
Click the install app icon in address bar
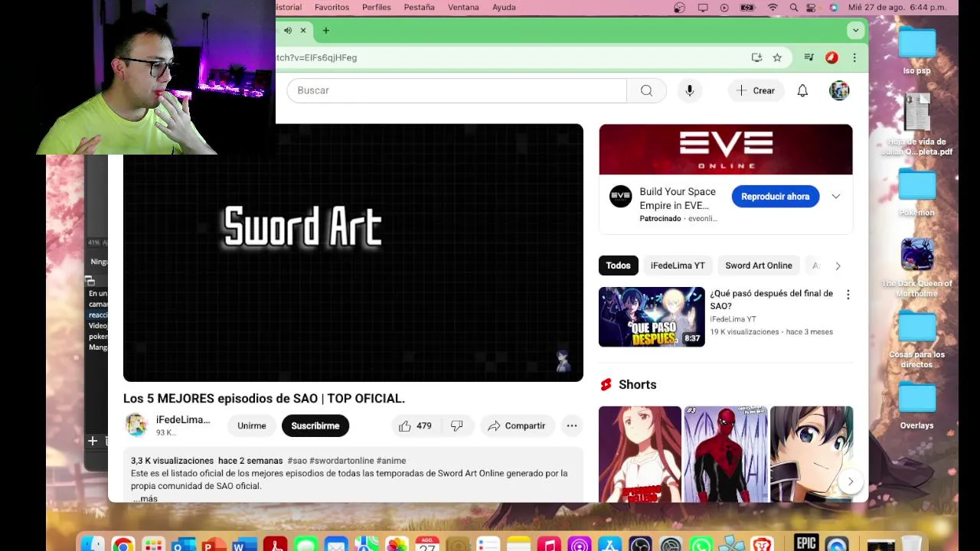pyautogui.click(x=756, y=57)
